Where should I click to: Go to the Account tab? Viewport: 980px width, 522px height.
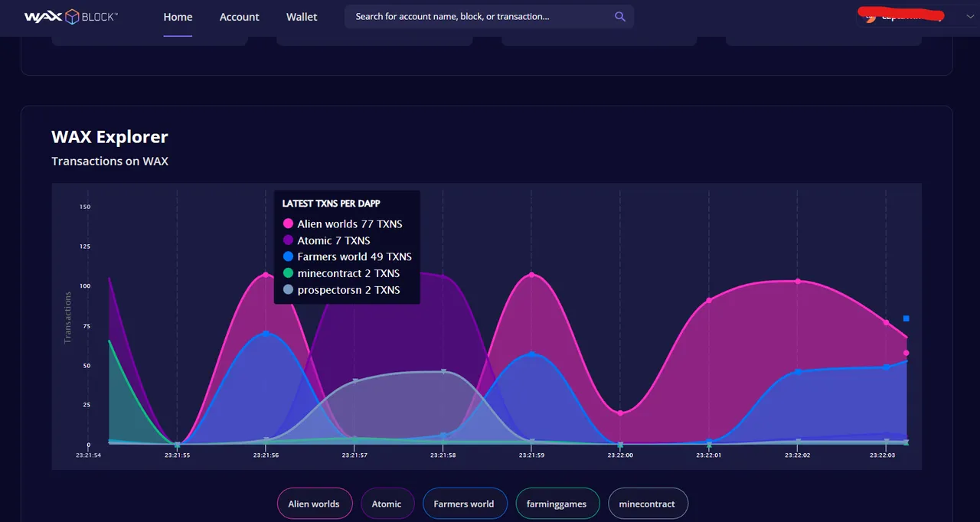240,17
